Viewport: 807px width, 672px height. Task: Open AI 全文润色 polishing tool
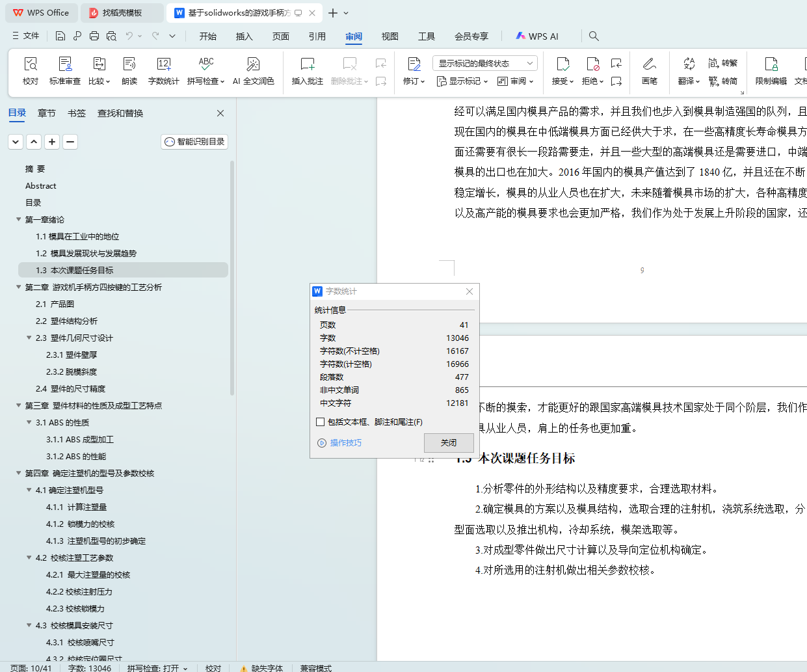[x=254, y=71]
